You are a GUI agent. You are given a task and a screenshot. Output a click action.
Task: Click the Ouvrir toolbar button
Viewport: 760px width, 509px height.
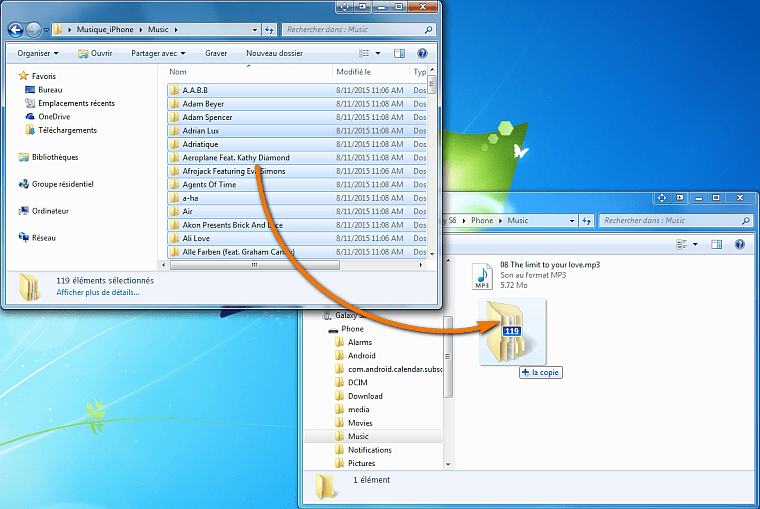click(x=95, y=53)
